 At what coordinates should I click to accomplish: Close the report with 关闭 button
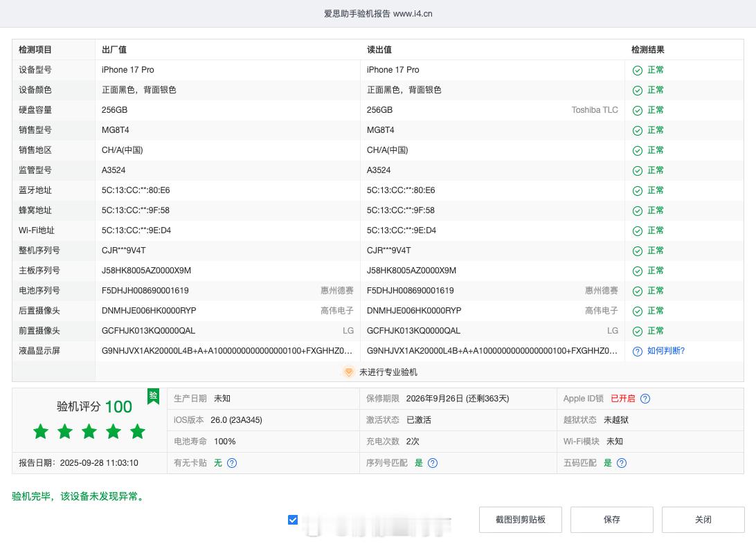tap(703, 519)
